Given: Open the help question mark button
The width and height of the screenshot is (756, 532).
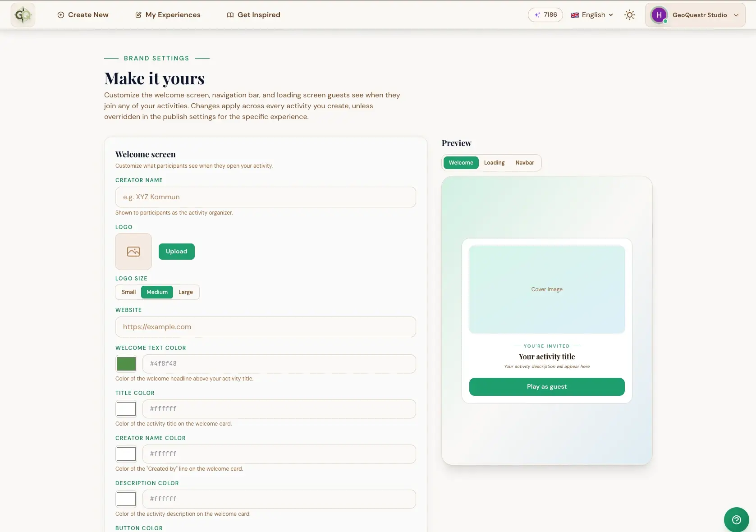Looking at the screenshot, I should point(737,520).
